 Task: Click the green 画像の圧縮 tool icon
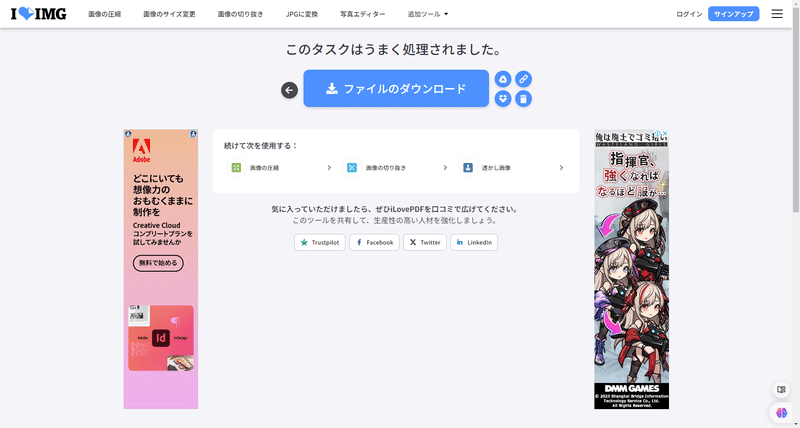(x=236, y=167)
